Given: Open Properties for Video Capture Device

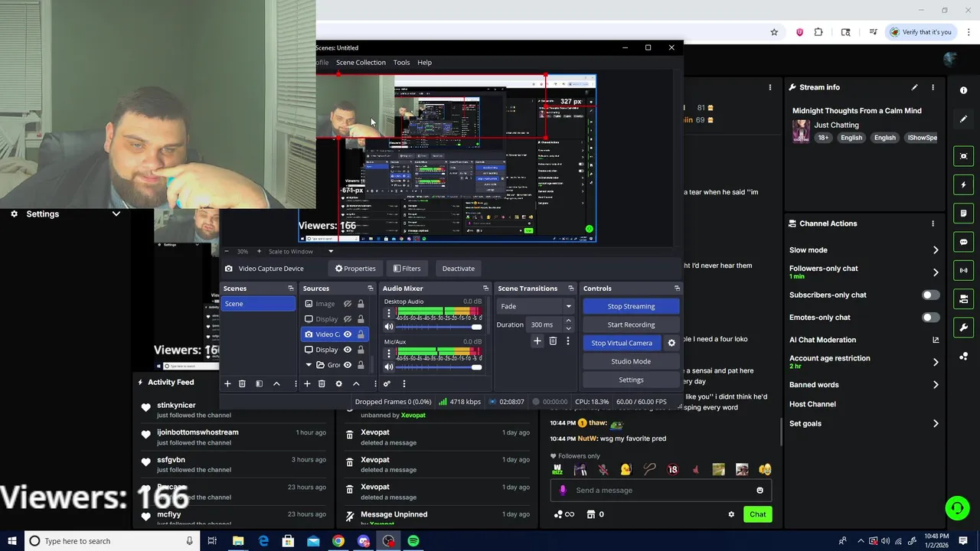Looking at the screenshot, I should pyautogui.click(x=355, y=269).
